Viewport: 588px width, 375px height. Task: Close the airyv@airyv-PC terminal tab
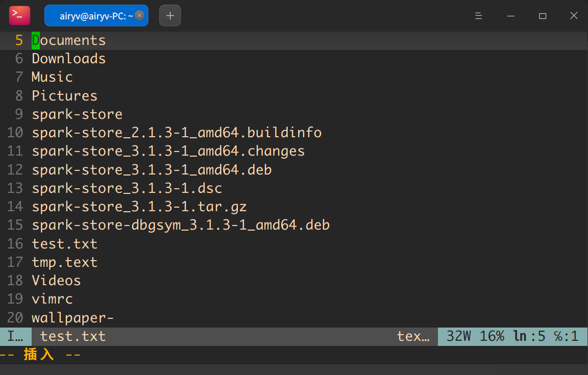pyautogui.click(x=139, y=15)
